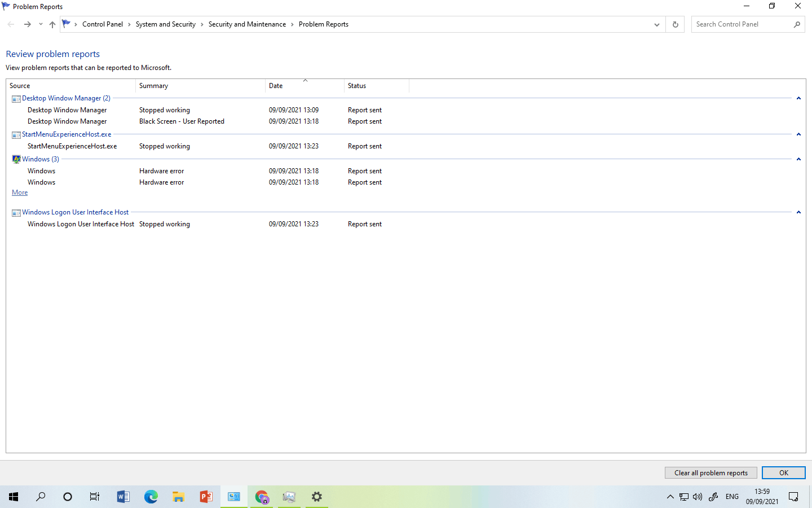Viewport: 812px width, 508px height.
Task: Click the magnifier icon in Search Control Panel
Action: coord(797,24)
